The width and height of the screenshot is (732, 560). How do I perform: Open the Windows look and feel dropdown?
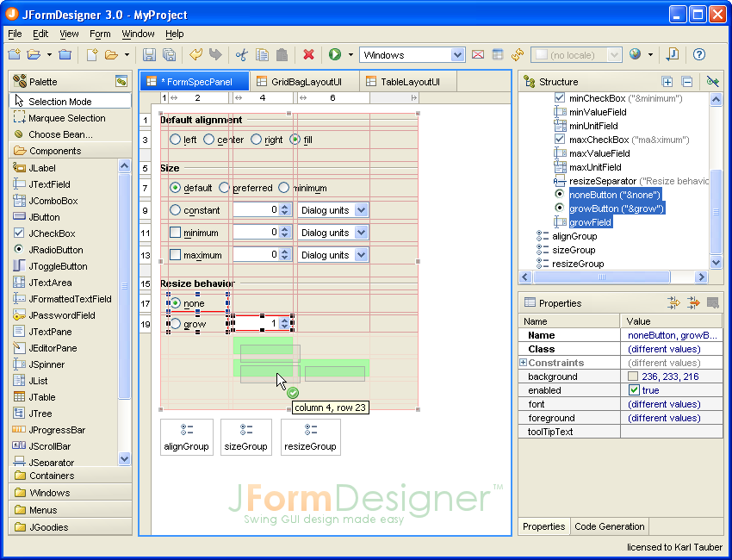(x=458, y=54)
